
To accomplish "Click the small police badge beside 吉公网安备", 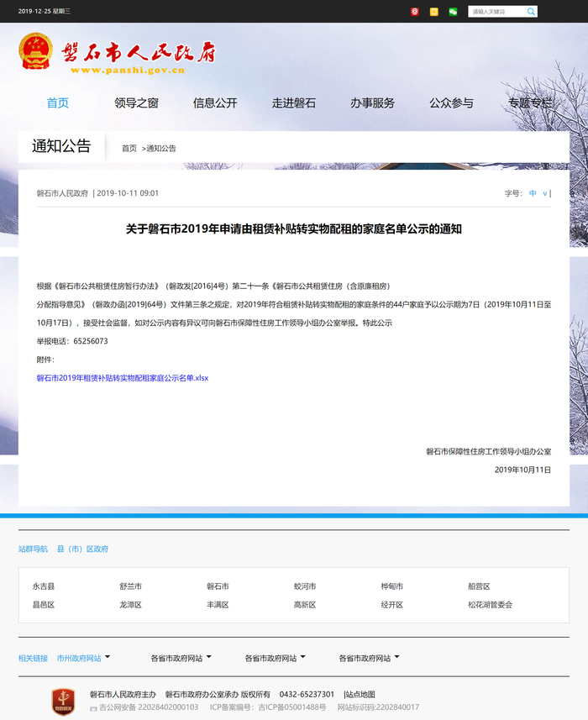I will tap(93, 708).
